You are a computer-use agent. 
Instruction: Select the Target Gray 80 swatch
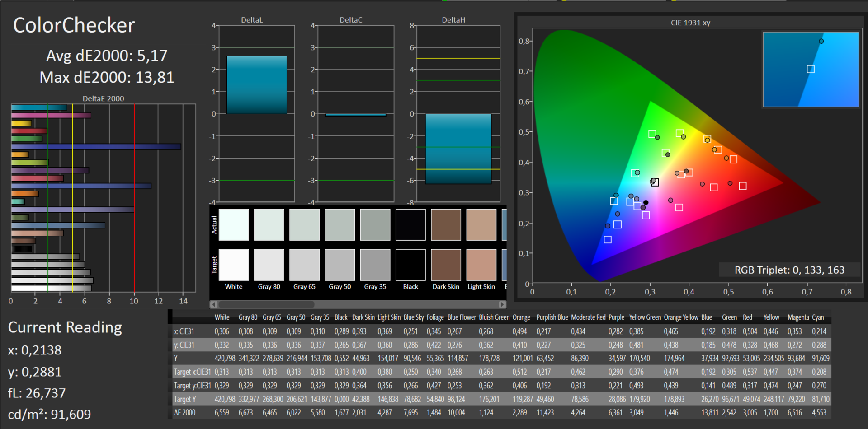click(269, 265)
